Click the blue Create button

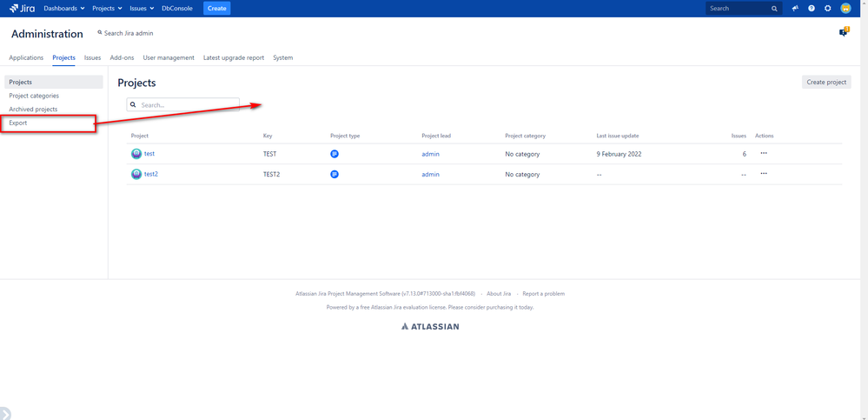click(217, 9)
